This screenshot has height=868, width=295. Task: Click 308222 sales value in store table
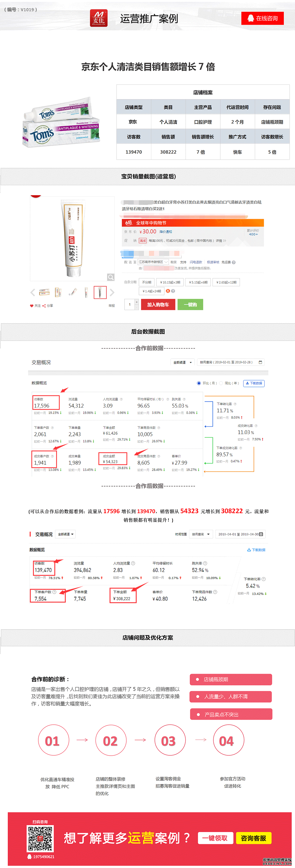[168, 152]
